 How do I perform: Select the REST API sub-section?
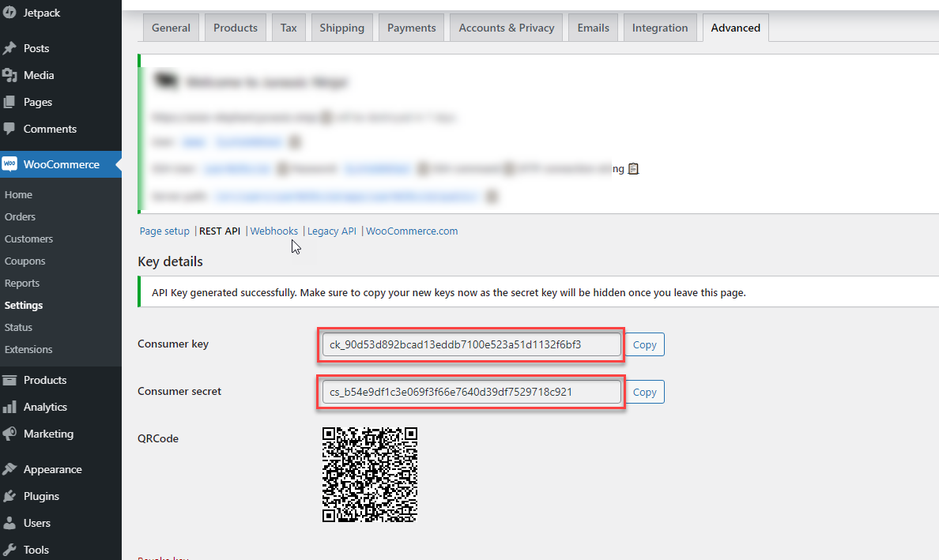[220, 231]
